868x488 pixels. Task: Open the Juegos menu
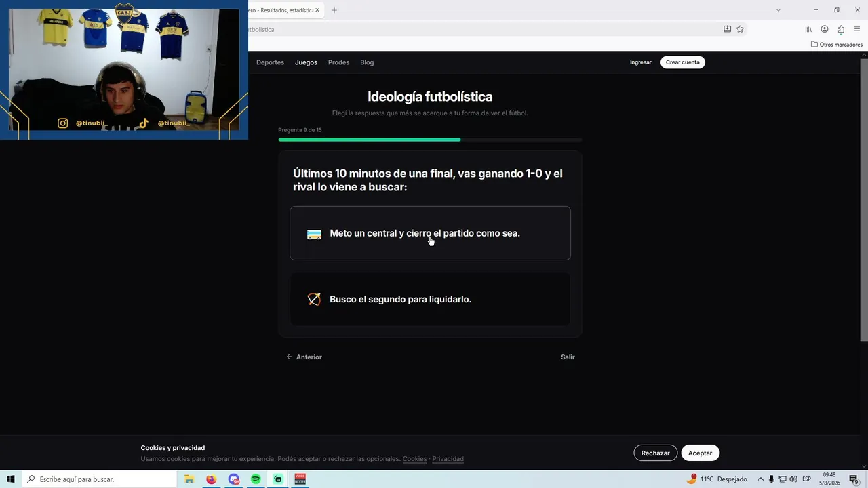pos(306,62)
